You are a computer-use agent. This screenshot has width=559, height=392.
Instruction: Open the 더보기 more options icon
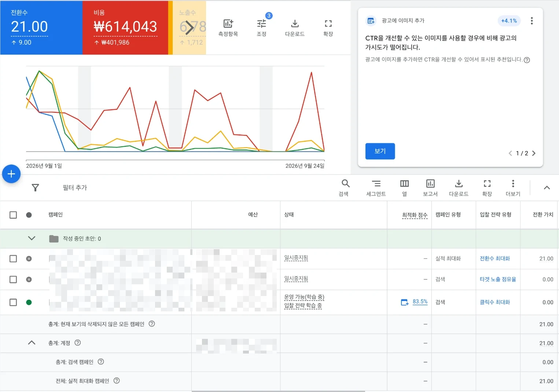coord(513,184)
